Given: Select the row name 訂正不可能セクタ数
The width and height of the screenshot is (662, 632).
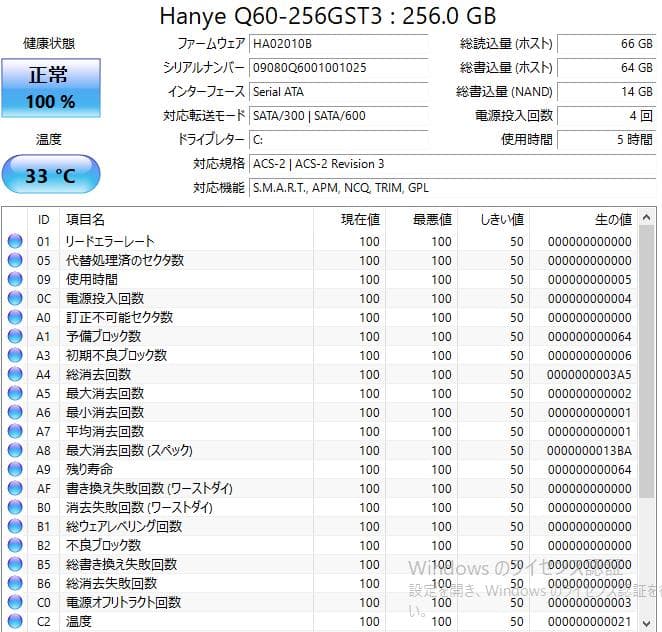Looking at the screenshot, I should (x=119, y=317).
